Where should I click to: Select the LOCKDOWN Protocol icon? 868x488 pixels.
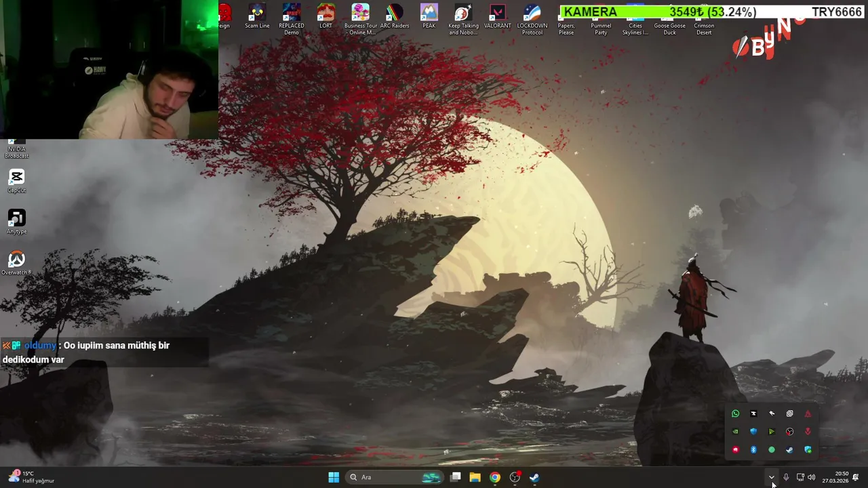[532, 19]
